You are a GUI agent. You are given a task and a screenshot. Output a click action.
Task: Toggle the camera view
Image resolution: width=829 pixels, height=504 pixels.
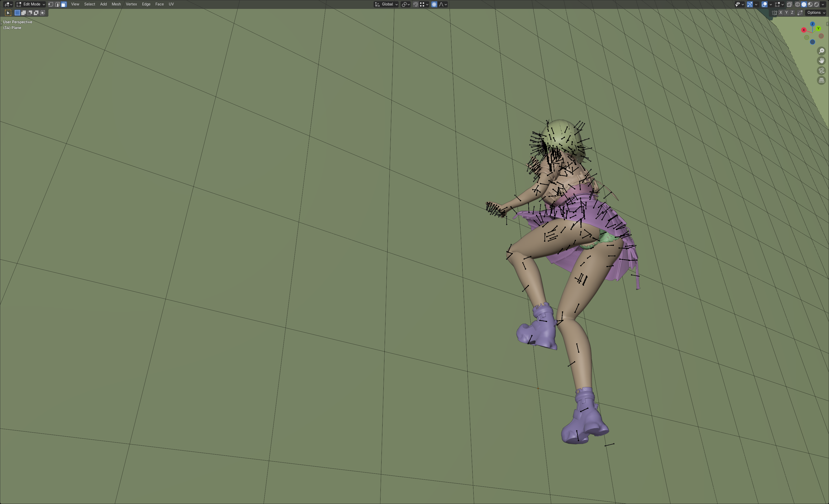click(822, 71)
